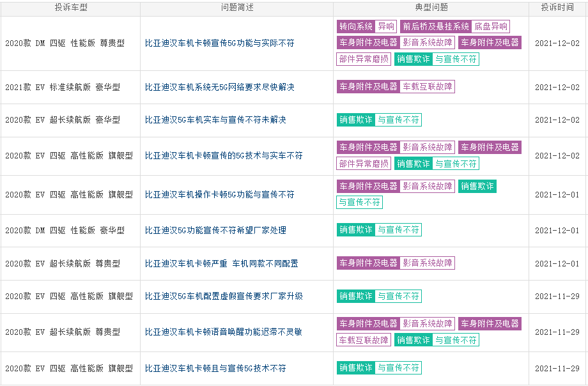
Task: Click 与宣传不符 tag in 2020款 DM 性能版 豪华型 row
Action: [x=398, y=229]
